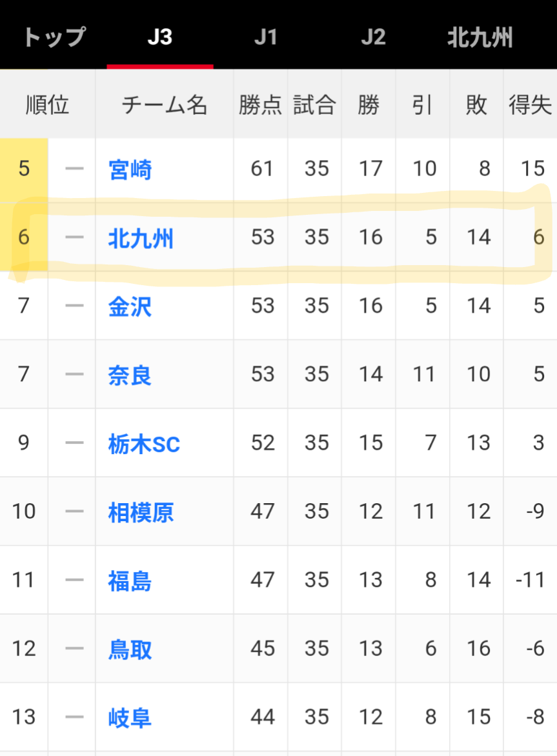The width and height of the screenshot is (557, 756).
Task: Click the 順位 column header
Action: [x=47, y=104]
